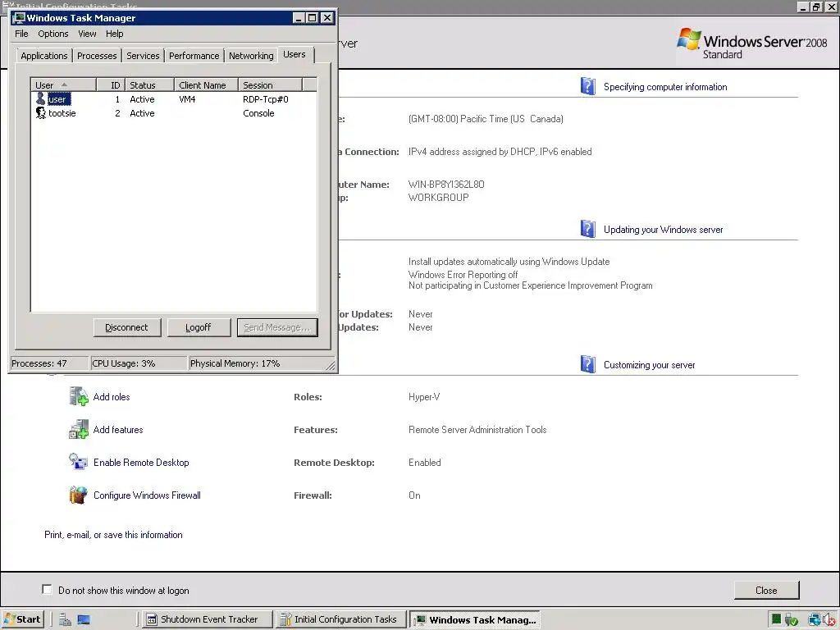
Task: Click the Enable Remote Desktop icon
Action: [78, 462]
